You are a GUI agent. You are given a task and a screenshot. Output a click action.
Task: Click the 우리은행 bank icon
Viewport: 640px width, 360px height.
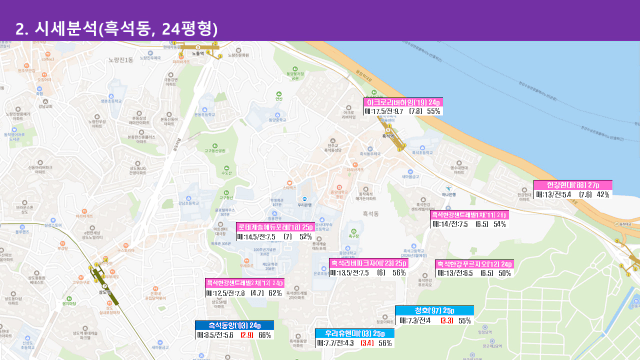point(304,199)
